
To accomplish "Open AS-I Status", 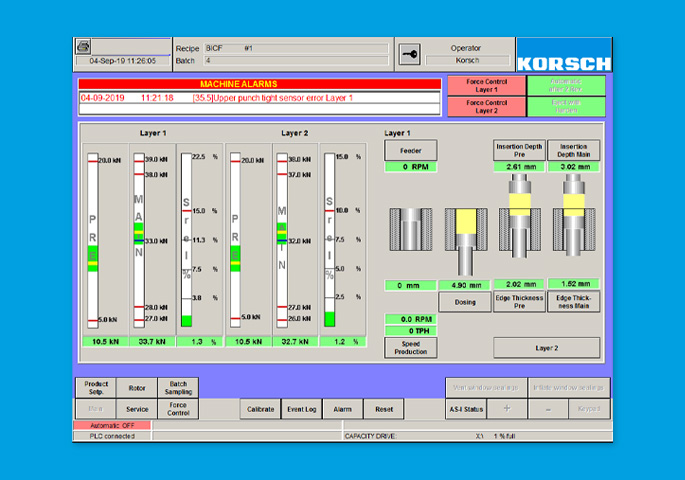I will point(466,409).
